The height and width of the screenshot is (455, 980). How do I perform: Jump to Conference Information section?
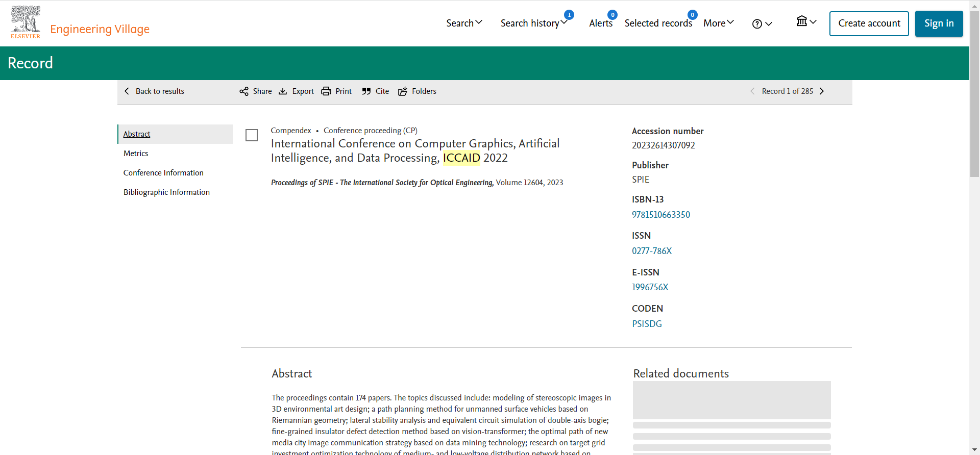163,173
